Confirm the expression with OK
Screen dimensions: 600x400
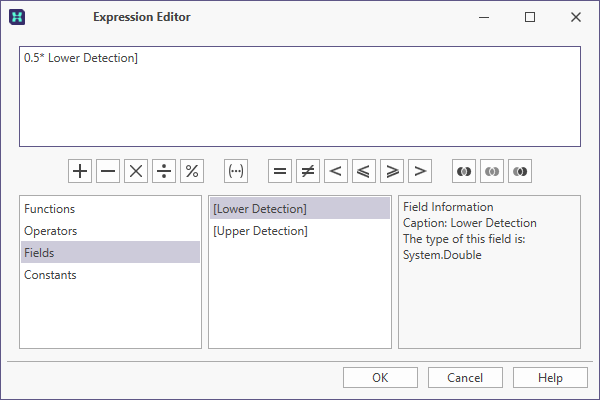(380, 378)
